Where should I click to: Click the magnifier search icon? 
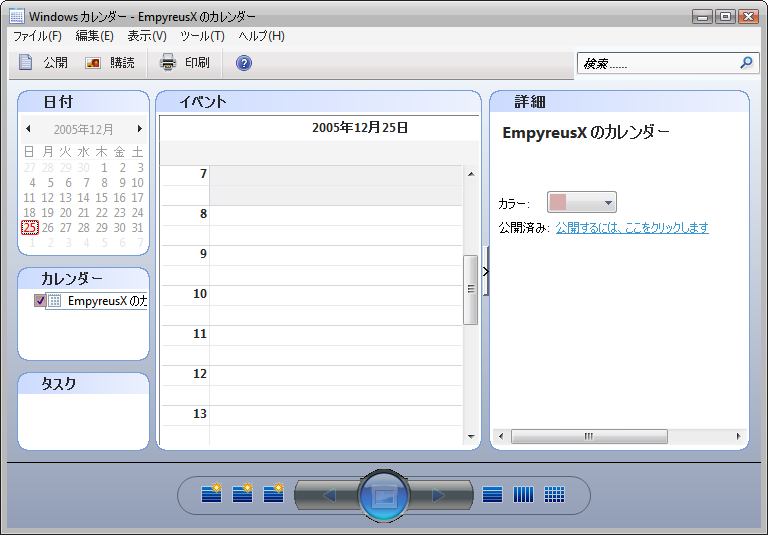coord(746,62)
